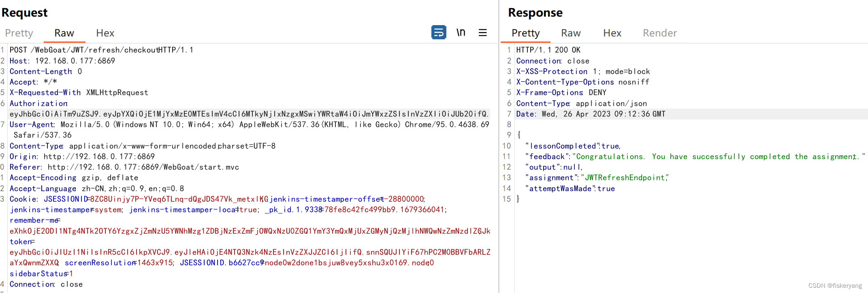
Task: Toggle the show non-printable \n icon
Action: point(461,32)
